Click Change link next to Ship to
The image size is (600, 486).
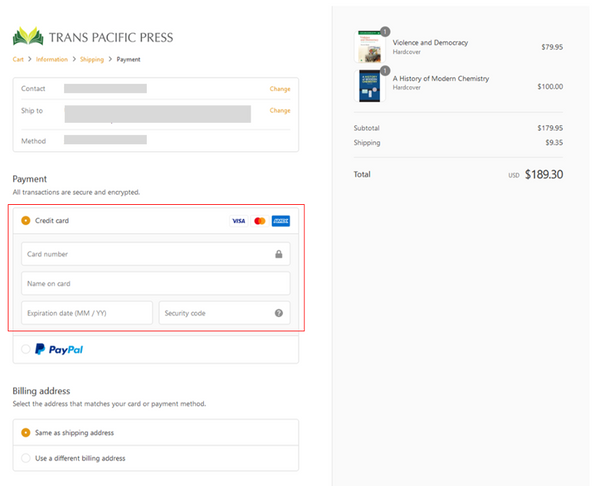point(280,110)
